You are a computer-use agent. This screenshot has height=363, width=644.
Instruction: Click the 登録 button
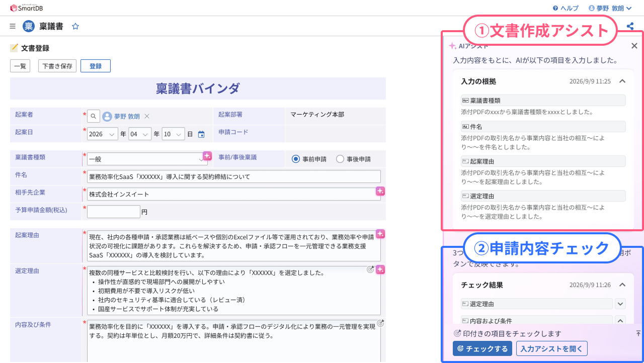tap(96, 66)
